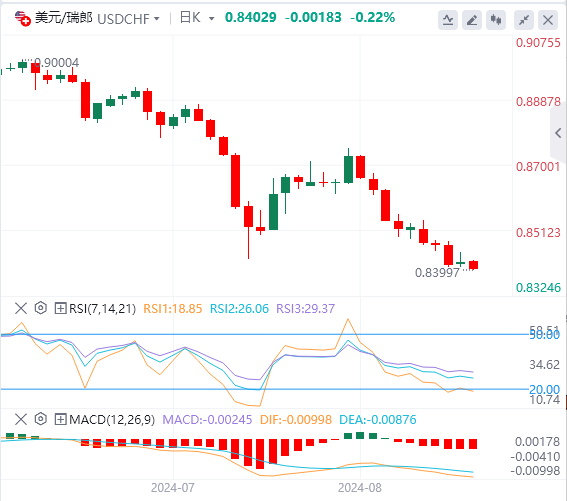Image resolution: width=567 pixels, height=501 pixels.
Task: Switch chart type with candlestick icon
Action: 496,20
